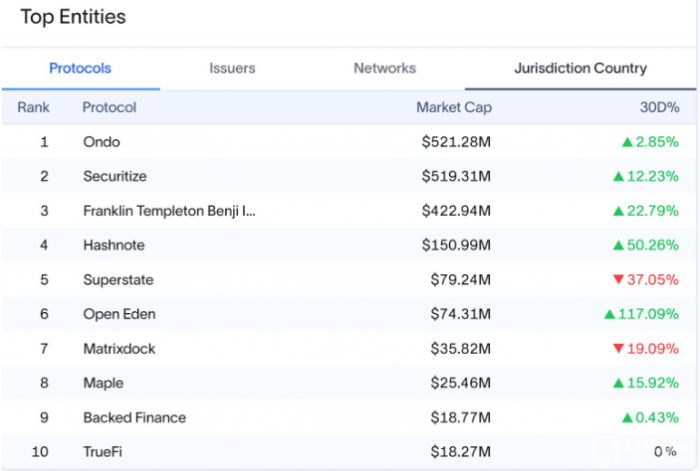The width and height of the screenshot is (700, 471).
Task: Open the Superstate protocol row
Action: pos(118,280)
